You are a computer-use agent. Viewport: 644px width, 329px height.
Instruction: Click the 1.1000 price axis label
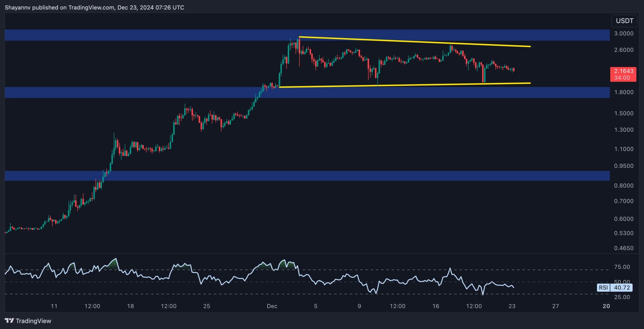coord(624,149)
